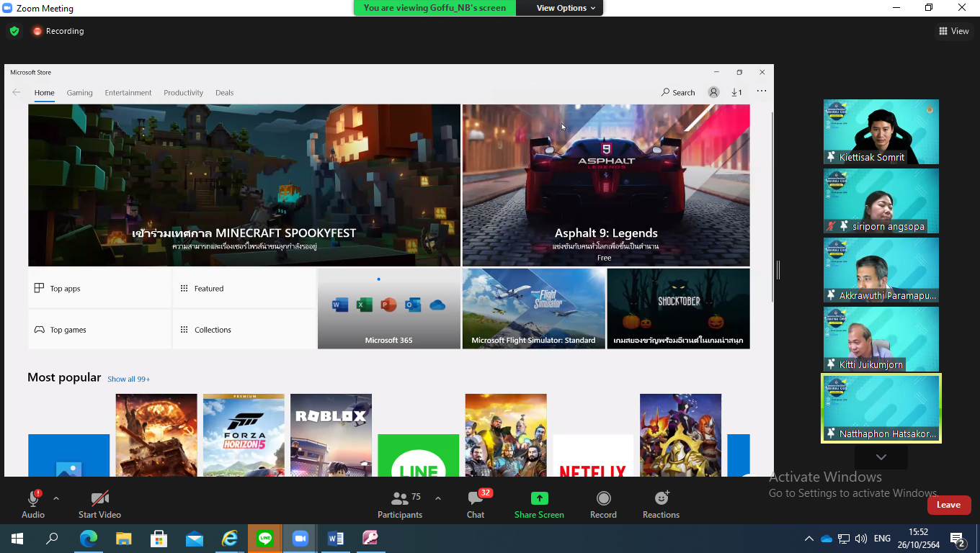Expand the audio options caret

(x=56, y=498)
